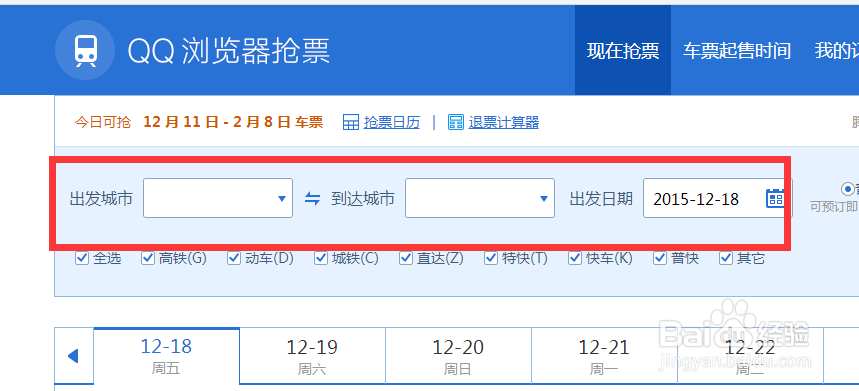Select the 12-22 date tab
The image size is (859, 391).
pos(751,356)
